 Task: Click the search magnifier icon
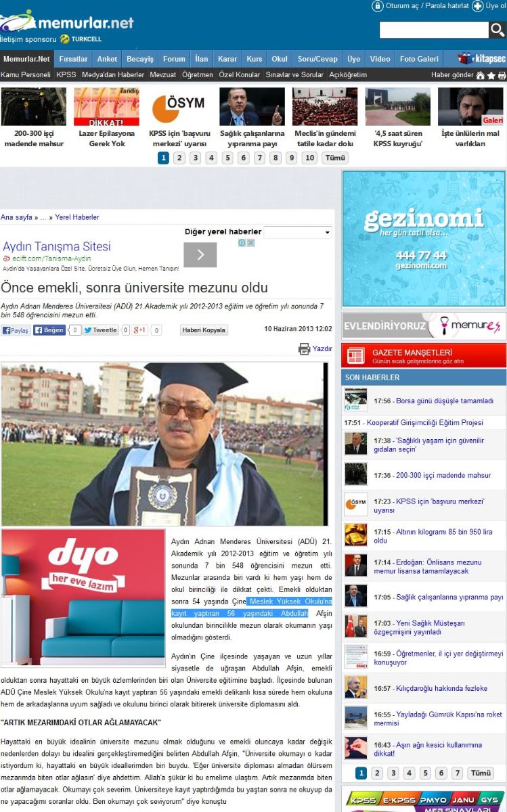pyautogui.click(x=497, y=30)
